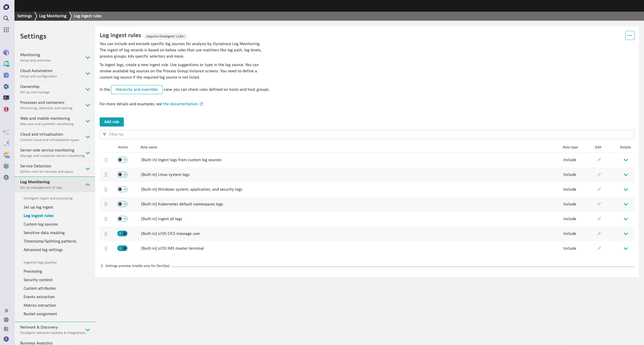Click the red problems alert icon
The width and height of the screenshot is (644, 345).
tap(6, 109)
